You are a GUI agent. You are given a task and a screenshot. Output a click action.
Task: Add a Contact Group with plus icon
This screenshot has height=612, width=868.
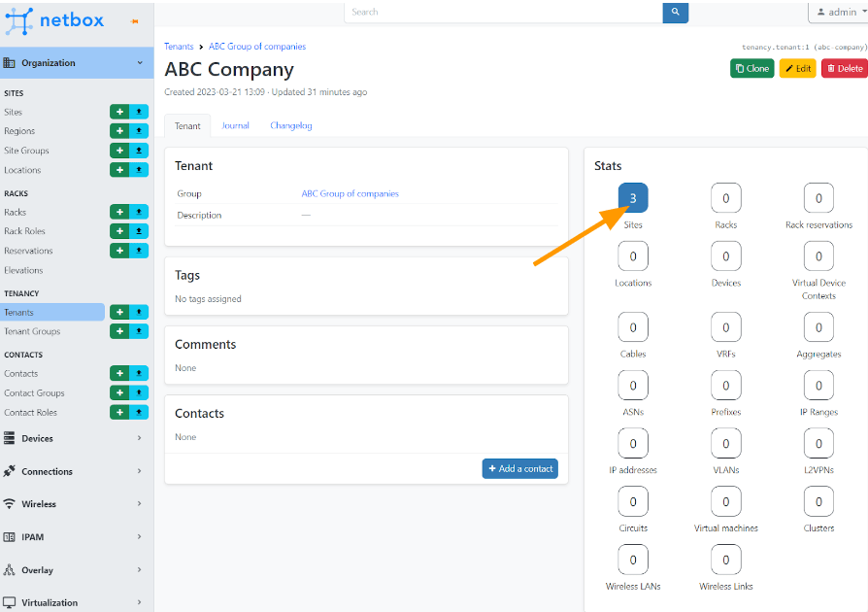[x=119, y=393]
